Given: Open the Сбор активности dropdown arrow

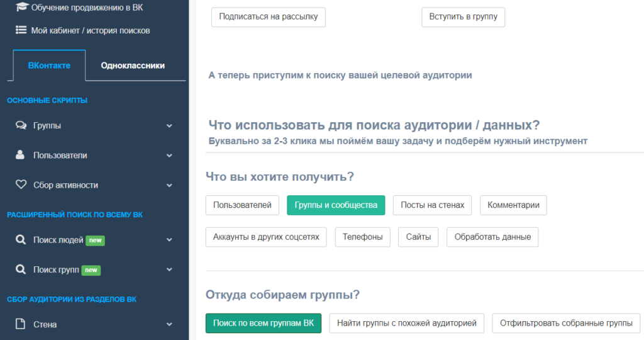Looking at the screenshot, I should click(x=169, y=186).
